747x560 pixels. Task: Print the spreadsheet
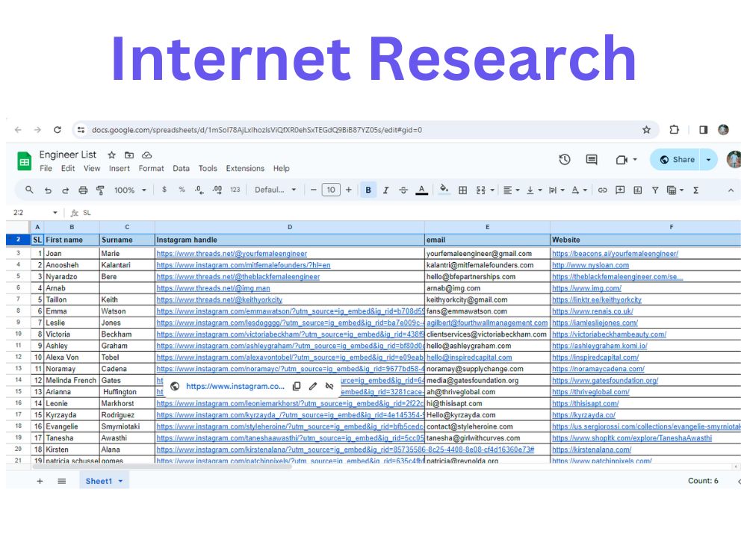pos(83,190)
